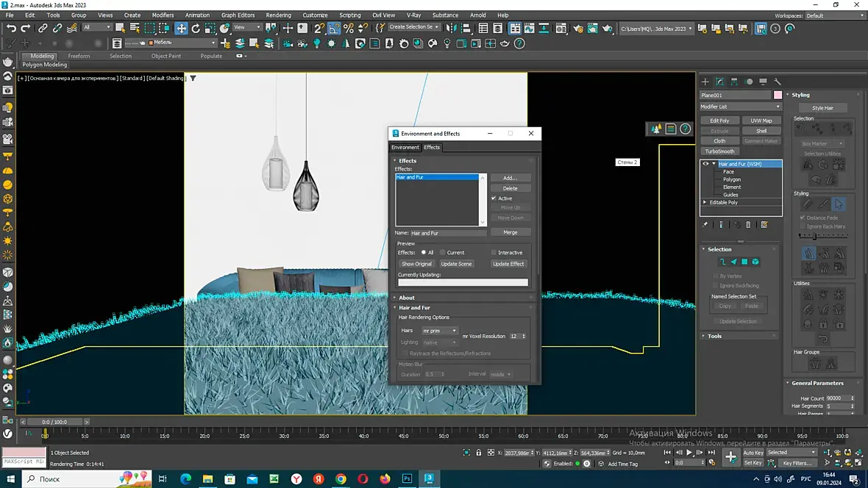The height and width of the screenshot is (488, 868).
Task: Click the trash icon to remove modifier
Action: tap(749, 225)
